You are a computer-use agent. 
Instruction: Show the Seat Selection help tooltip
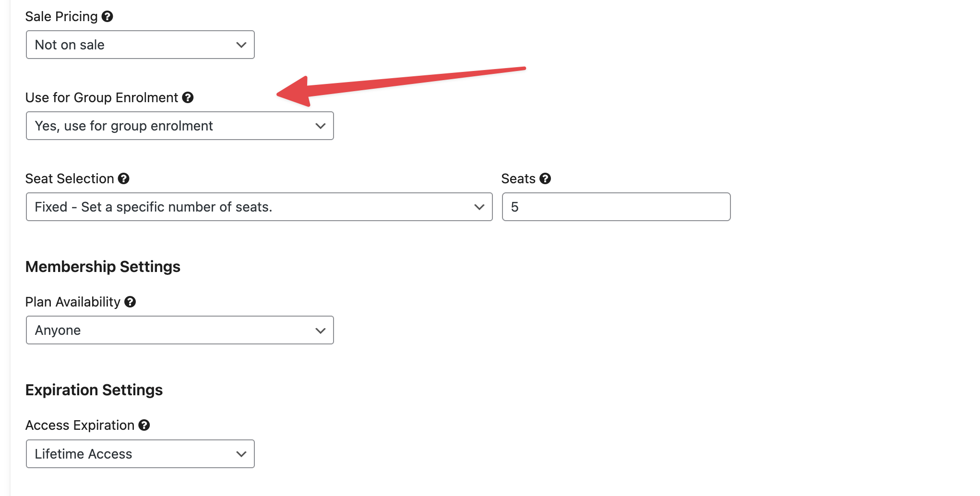tap(124, 178)
